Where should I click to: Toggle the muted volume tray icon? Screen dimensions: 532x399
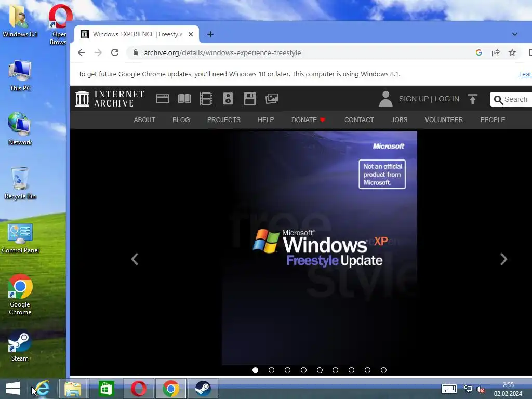click(481, 389)
